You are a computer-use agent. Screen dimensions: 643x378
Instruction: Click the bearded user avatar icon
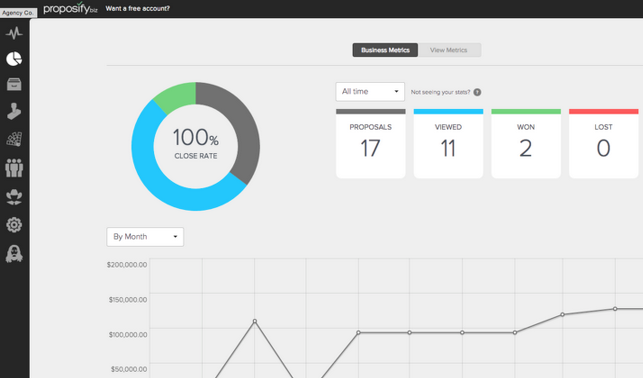click(14, 254)
